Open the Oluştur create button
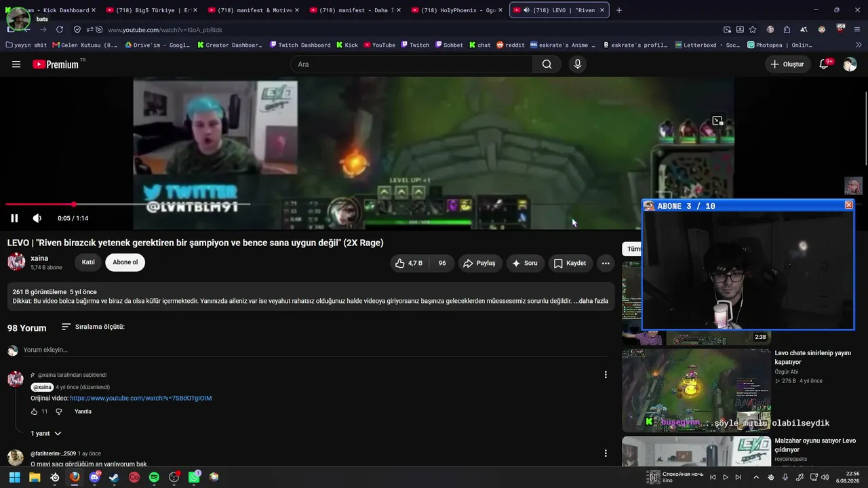 pos(788,64)
